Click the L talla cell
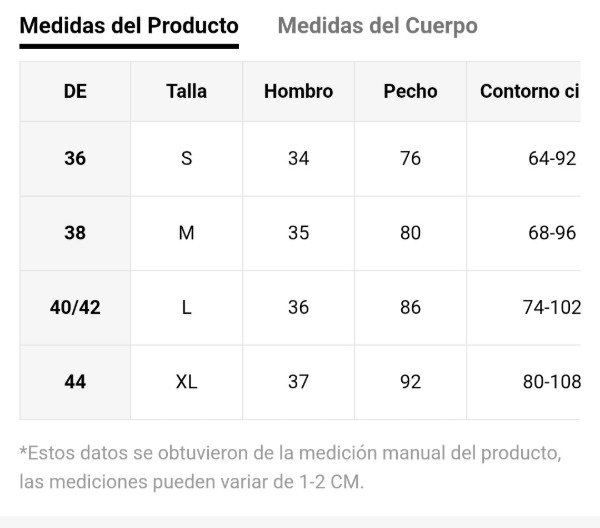This screenshot has width=600, height=528. click(186, 307)
